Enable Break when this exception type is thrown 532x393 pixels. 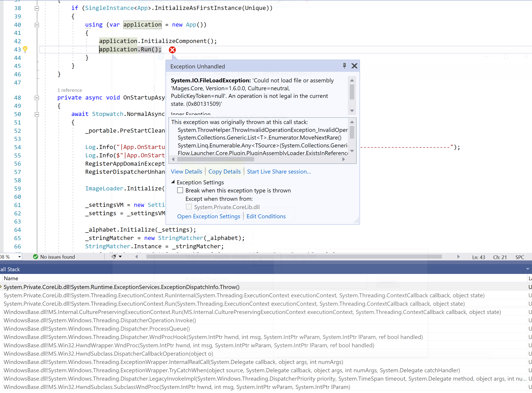coord(180,190)
